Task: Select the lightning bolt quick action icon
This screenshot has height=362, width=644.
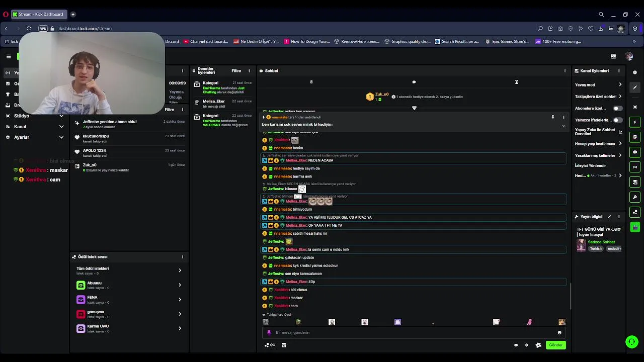Action: click(635, 122)
